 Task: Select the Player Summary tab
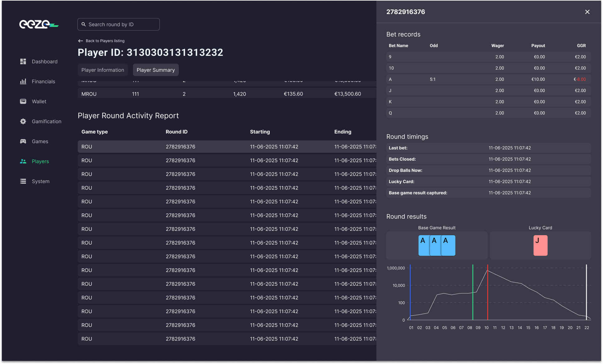[155, 70]
